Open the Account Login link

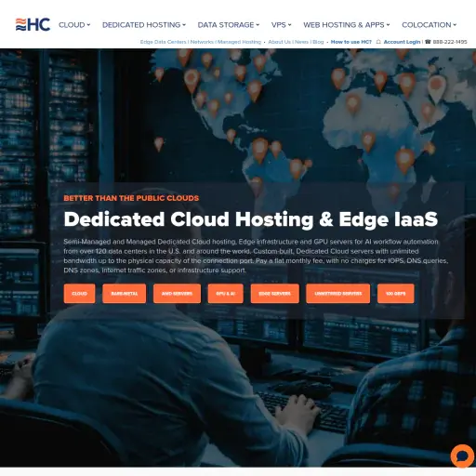tap(402, 42)
